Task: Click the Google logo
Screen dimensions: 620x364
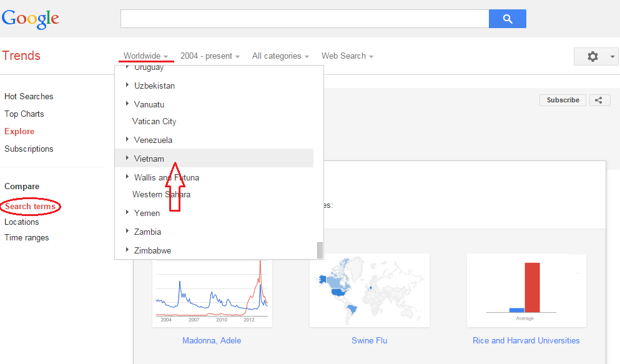Action: pos(31,19)
